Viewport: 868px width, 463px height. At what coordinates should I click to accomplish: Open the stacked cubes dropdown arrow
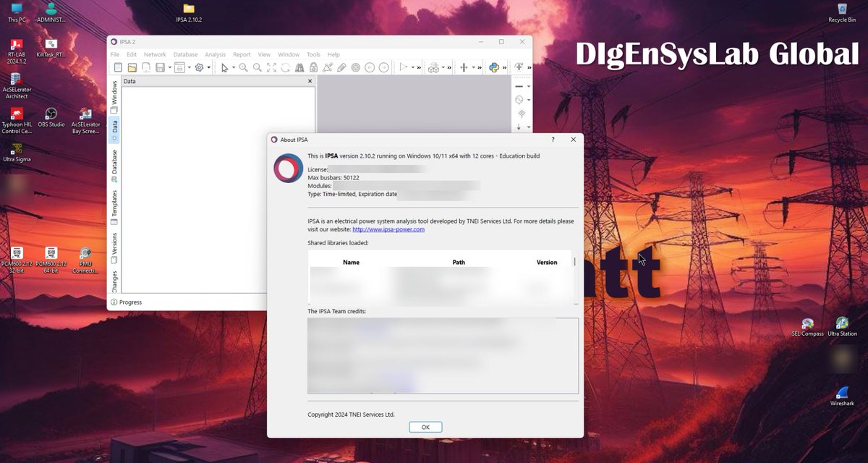coord(443,67)
